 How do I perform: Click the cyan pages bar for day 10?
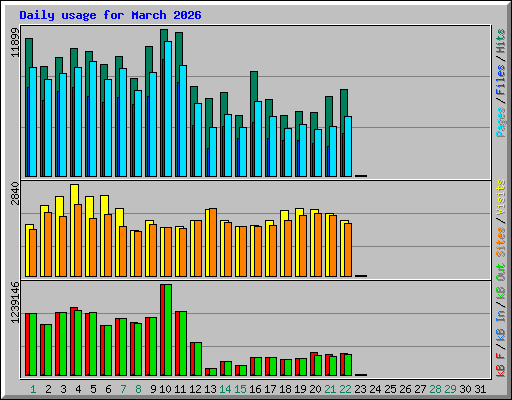click(x=168, y=109)
